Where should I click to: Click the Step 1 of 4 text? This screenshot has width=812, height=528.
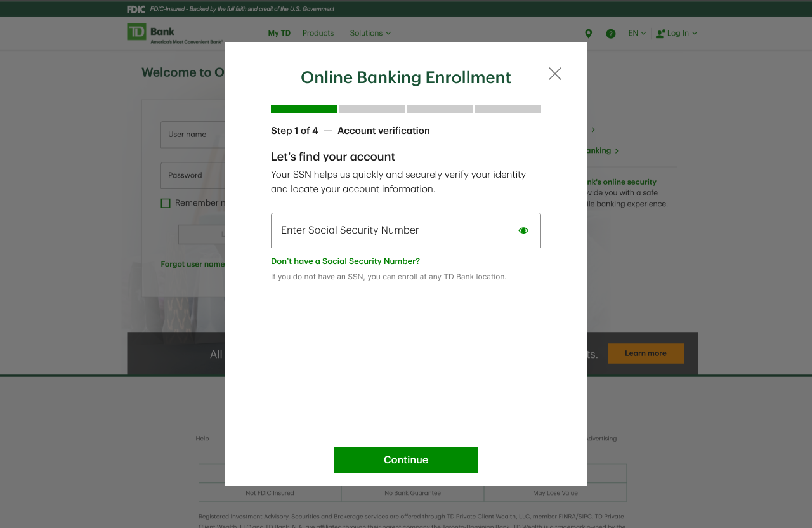[x=294, y=131]
